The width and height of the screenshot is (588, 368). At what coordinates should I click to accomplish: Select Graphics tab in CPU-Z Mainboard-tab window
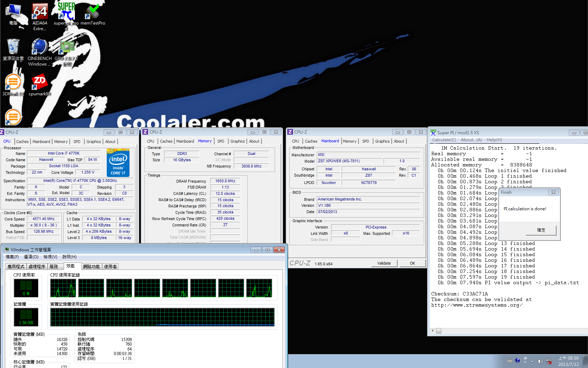click(x=383, y=141)
